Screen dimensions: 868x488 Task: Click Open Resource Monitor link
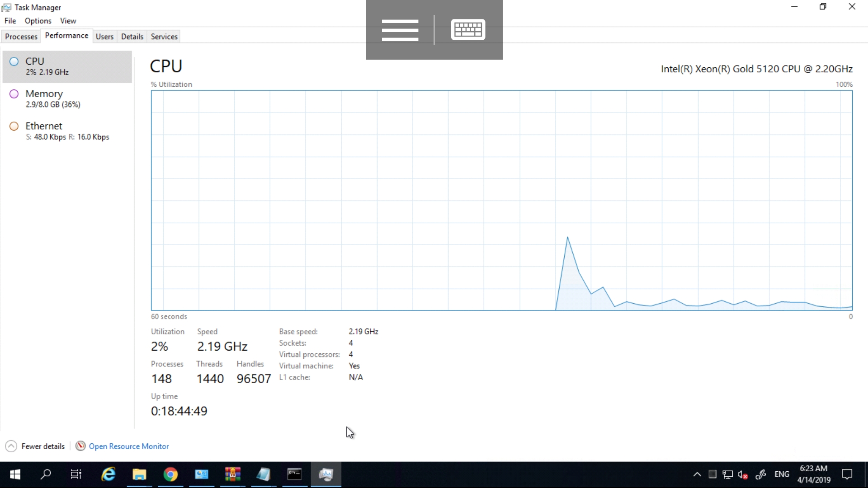[x=129, y=446]
